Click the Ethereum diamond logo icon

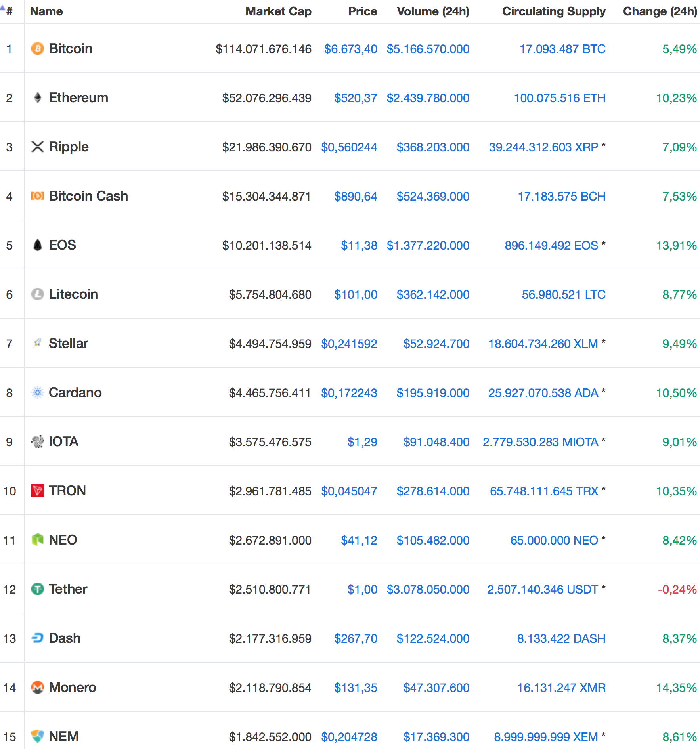pyautogui.click(x=38, y=97)
